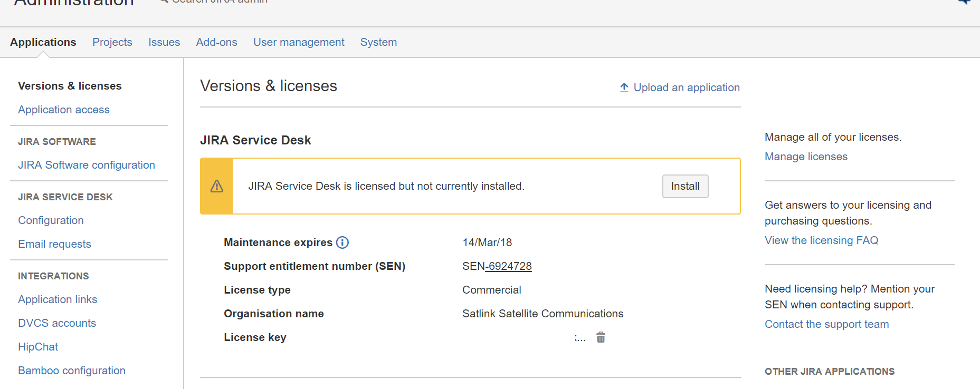Click the JIRA SOFTWARE sidebar heading
980x389 pixels.
coord(57,142)
